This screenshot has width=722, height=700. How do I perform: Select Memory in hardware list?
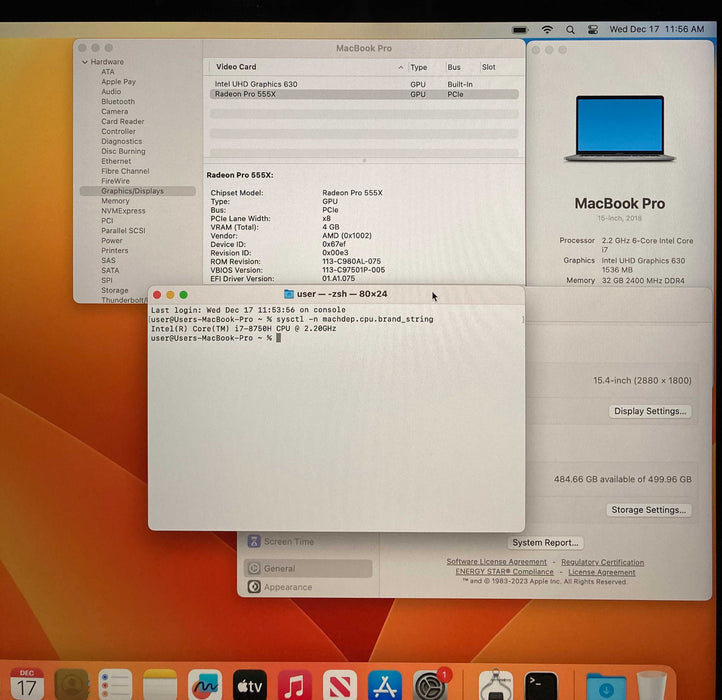click(115, 201)
